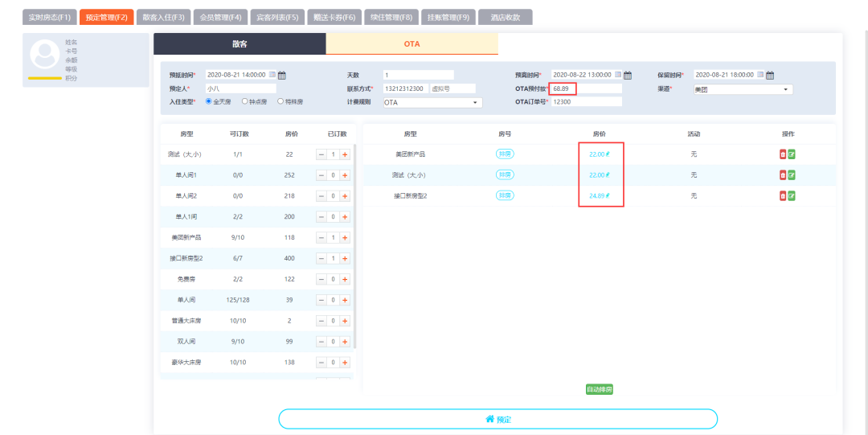868x435 pixels.
Task: Click small date-picker icon inside 预抵时间 input
Action: click(x=272, y=74)
